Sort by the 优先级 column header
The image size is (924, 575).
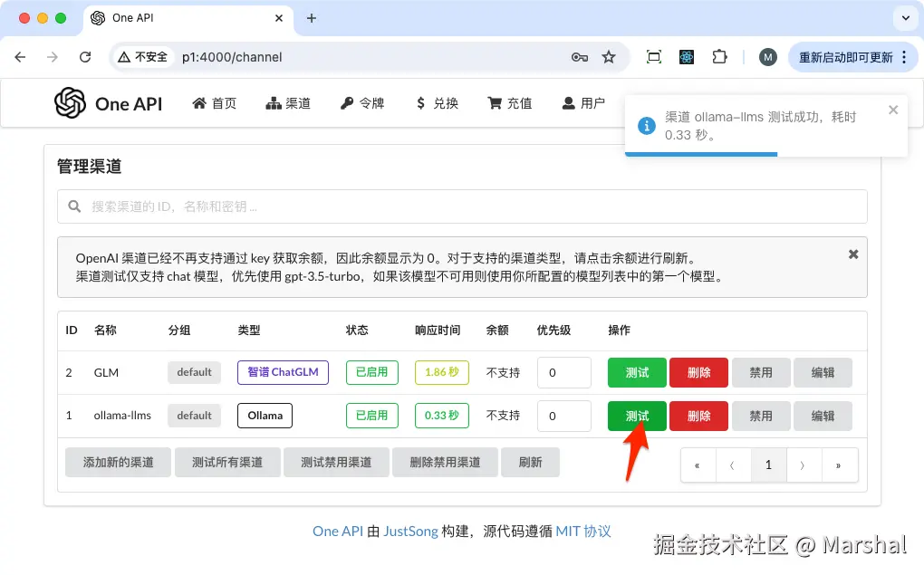553,331
